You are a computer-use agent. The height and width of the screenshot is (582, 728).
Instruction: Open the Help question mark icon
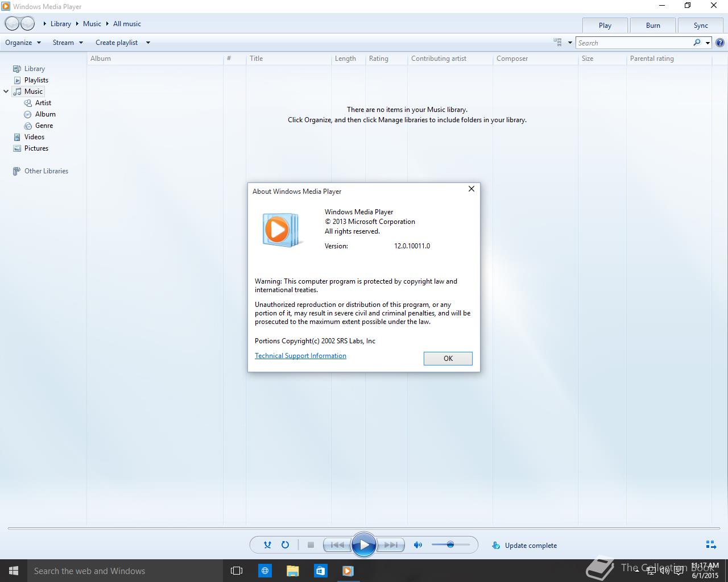point(720,43)
